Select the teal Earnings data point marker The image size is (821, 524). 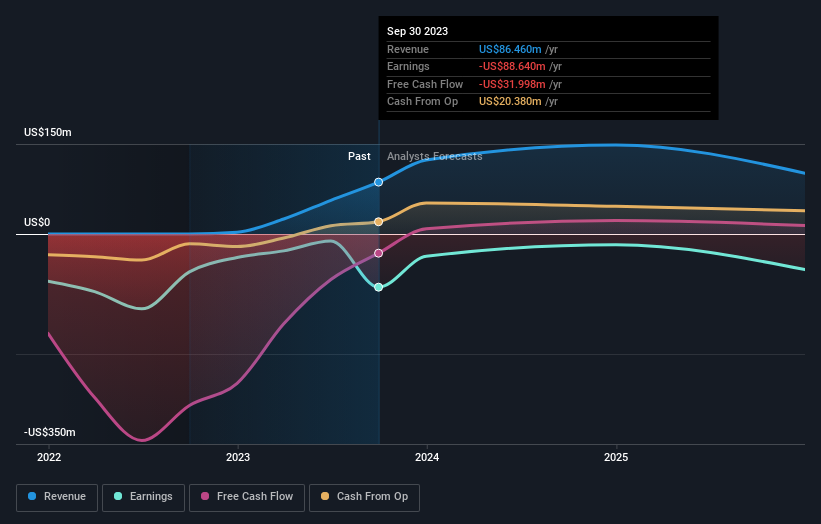pos(379,287)
